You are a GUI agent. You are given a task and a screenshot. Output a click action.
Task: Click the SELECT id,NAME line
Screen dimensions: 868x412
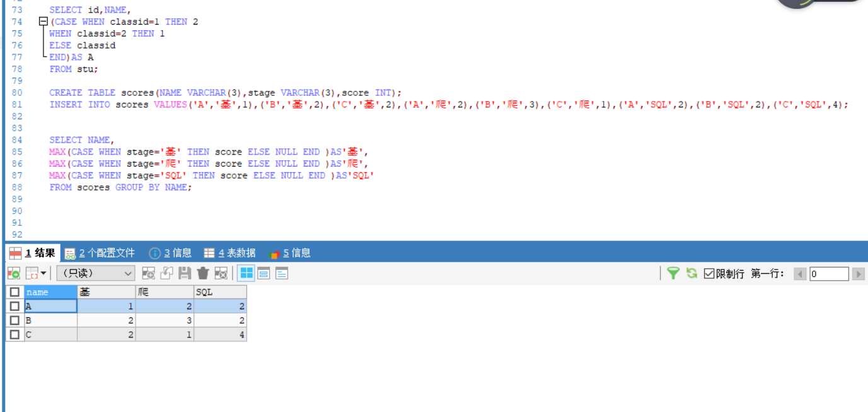(90, 10)
